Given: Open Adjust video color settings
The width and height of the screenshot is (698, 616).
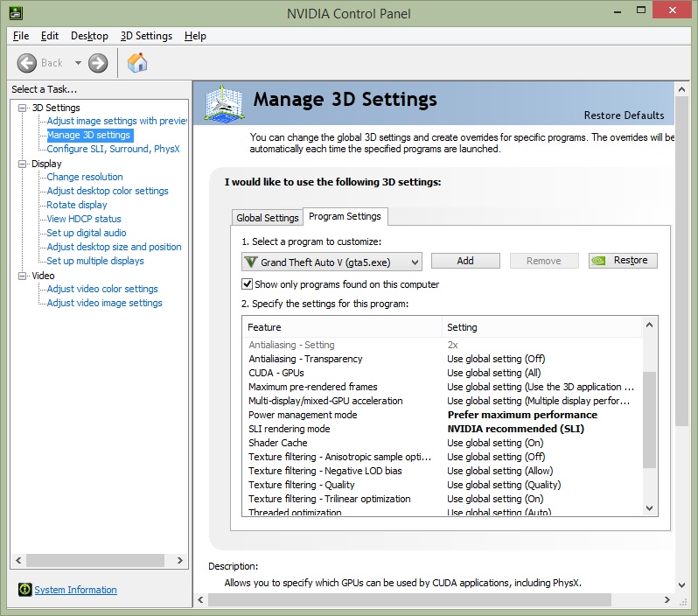Looking at the screenshot, I should tap(102, 289).
